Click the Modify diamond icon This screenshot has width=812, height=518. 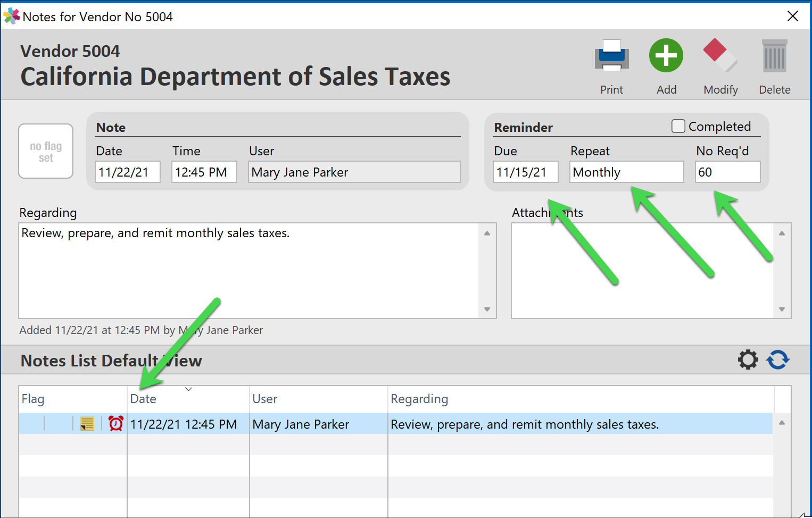[720, 55]
